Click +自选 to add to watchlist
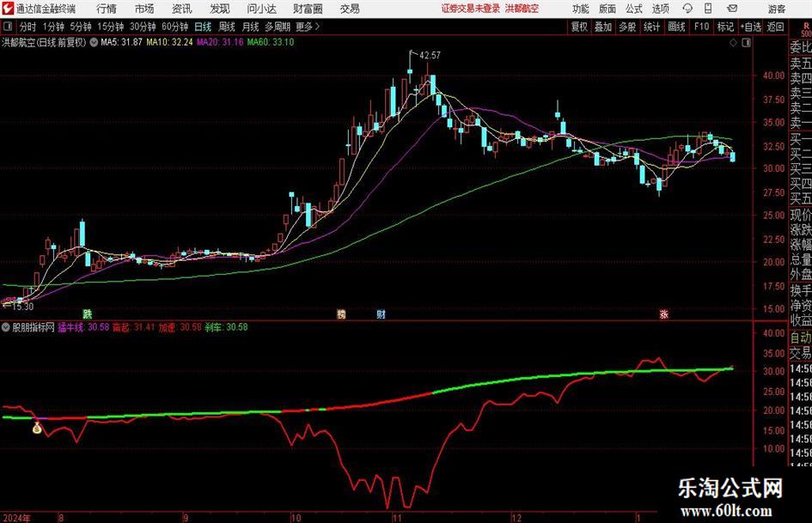Viewport: 812px width, 523px height. point(751,27)
